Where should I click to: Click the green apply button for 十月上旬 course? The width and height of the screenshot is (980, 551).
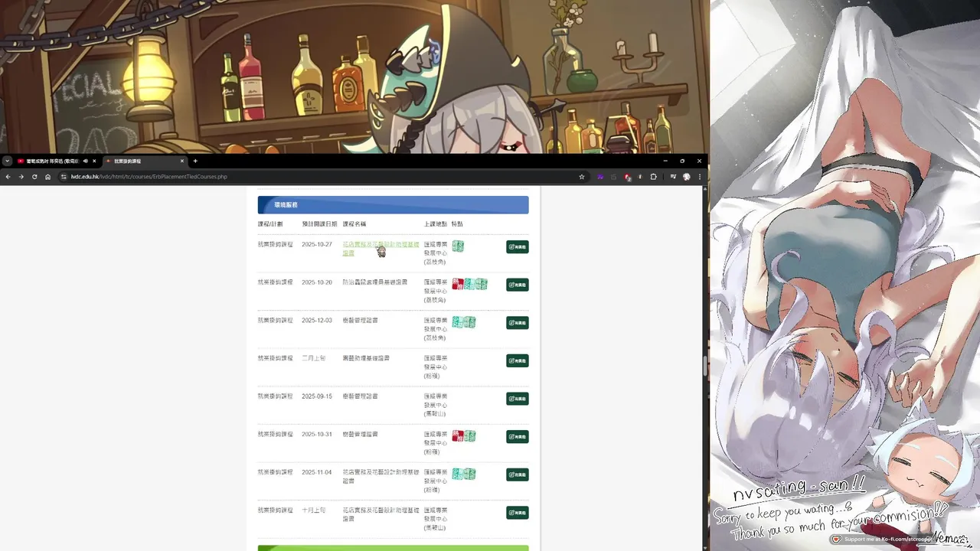coord(518,513)
